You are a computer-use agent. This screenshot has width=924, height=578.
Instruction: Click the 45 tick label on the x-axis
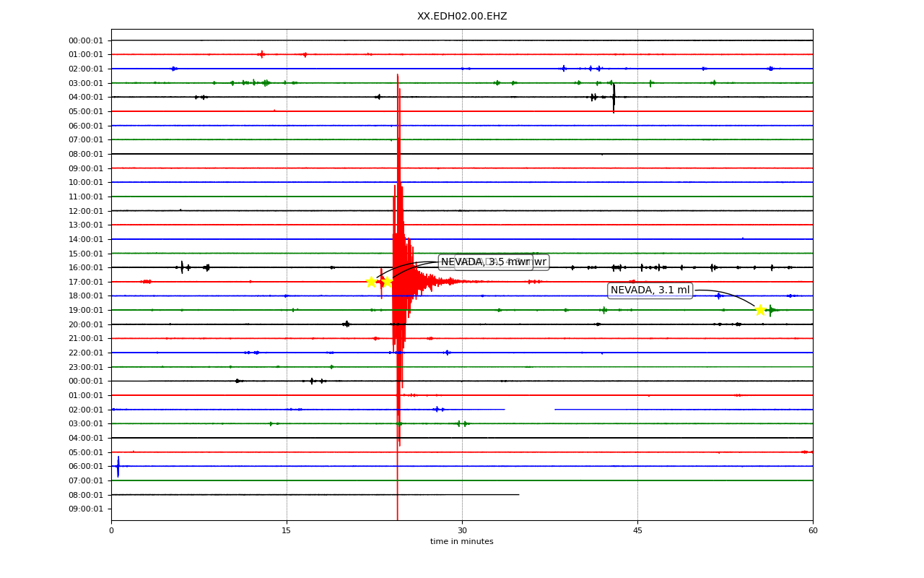click(x=637, y=530)
